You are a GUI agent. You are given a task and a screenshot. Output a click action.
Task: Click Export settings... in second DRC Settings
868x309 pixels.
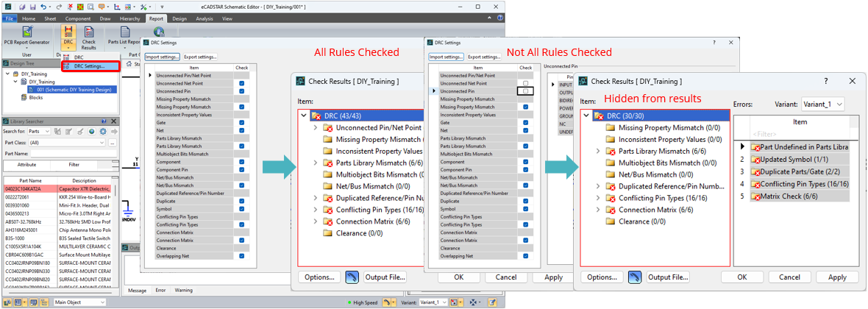(483, 57)
